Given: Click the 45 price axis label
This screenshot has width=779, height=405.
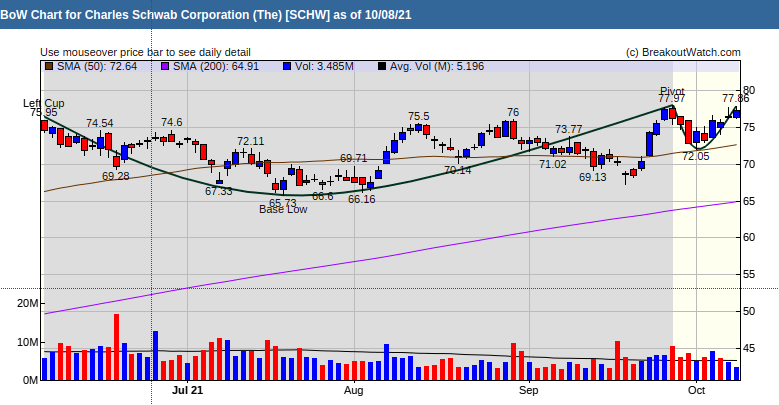Looking at the screenshot, I should pos(749,348).
